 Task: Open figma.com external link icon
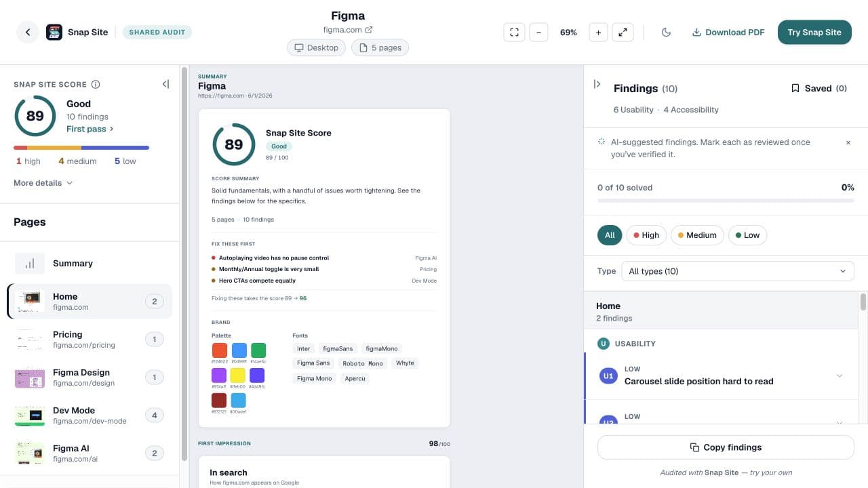click(369, 30)
